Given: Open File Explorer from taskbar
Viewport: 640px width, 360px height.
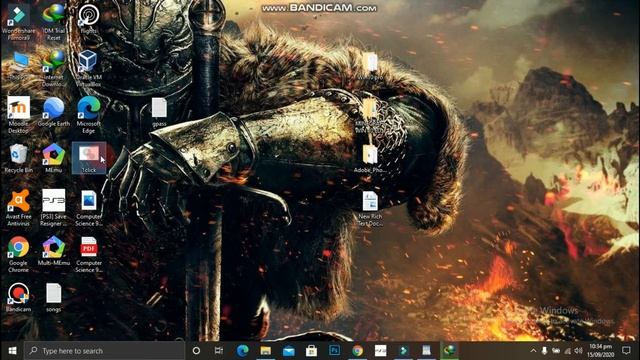Looking at the screenshot, I should [266, 351].
